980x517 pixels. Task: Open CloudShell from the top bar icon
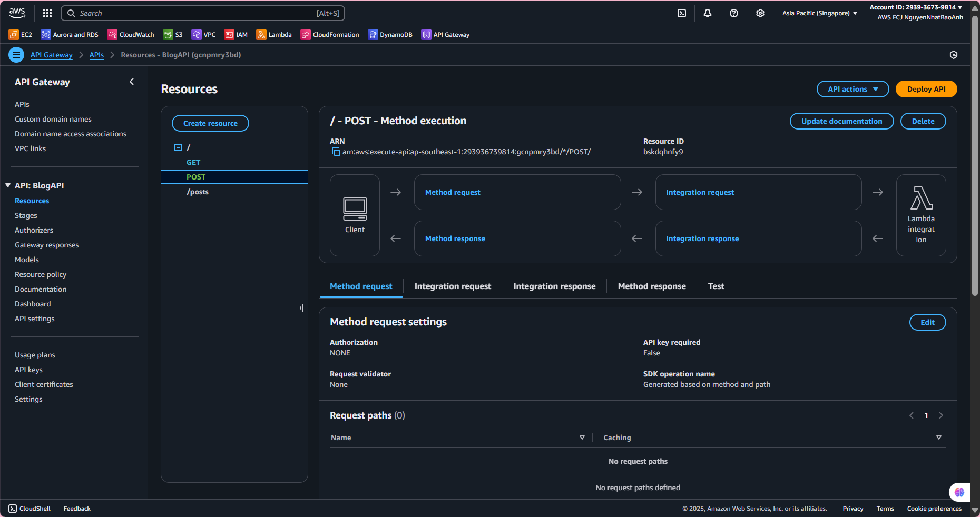(682, 13)
